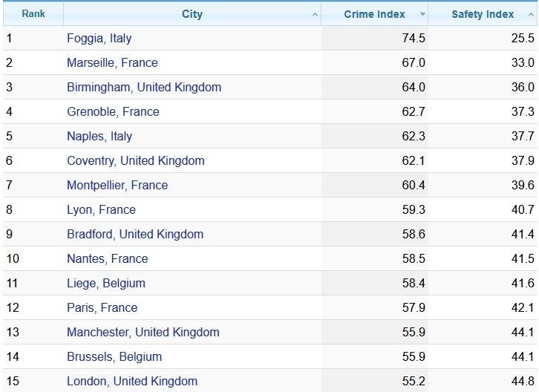The height and width of the screenshot is (392, 539).
Task: Select the safety index value 39.6
Action: 523,186
